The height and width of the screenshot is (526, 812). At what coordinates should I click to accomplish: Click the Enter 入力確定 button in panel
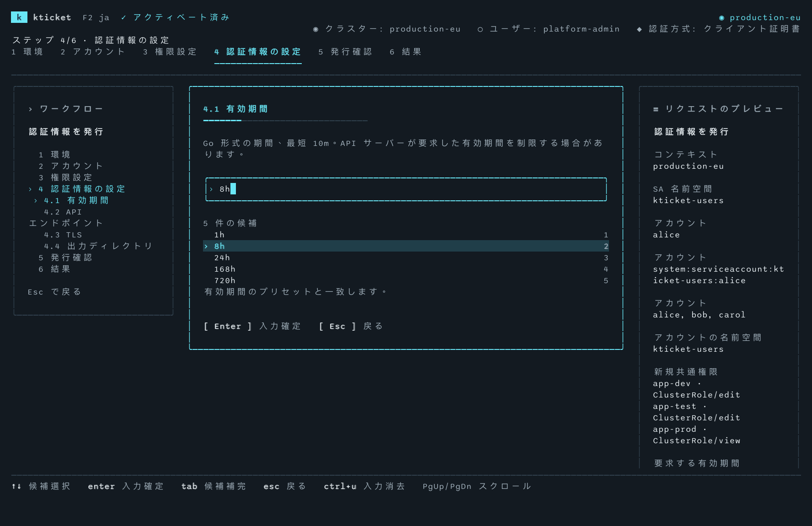click(x=252, y=326)
